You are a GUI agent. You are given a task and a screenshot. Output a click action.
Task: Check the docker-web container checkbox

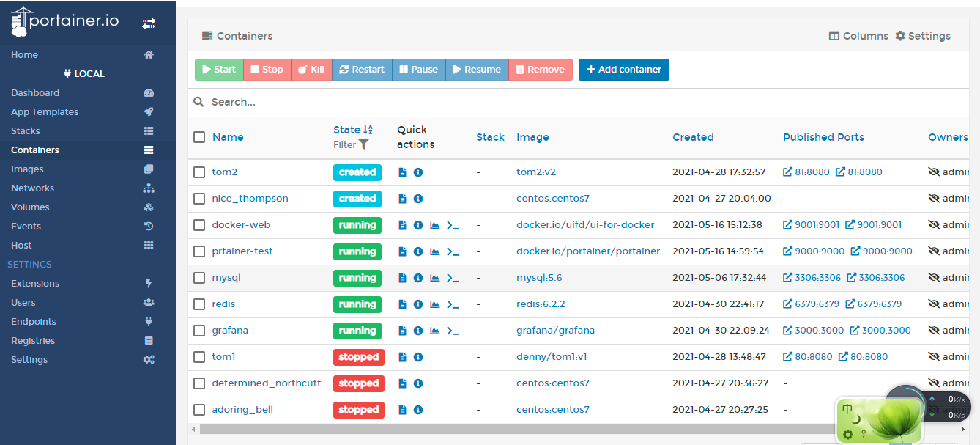199,225
